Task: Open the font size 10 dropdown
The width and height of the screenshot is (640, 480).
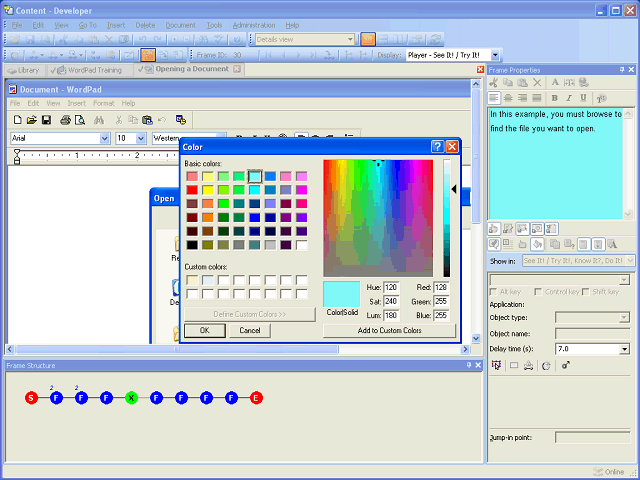Action: [141, 138]
